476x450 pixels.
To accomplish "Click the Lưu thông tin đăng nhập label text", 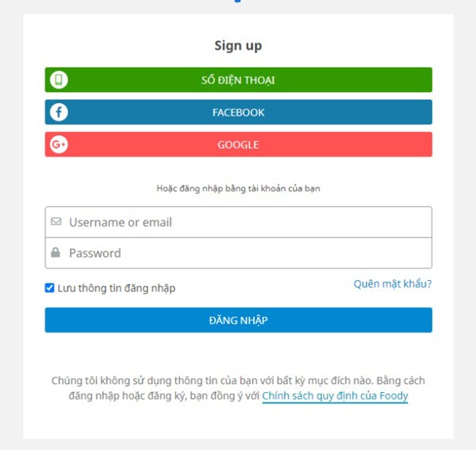I will pos(116,288).
